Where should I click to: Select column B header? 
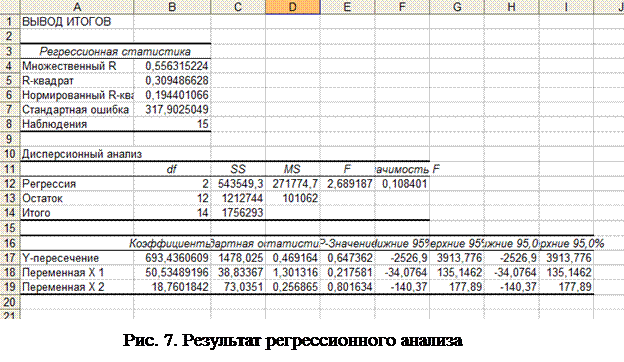[x=172, y=7]
